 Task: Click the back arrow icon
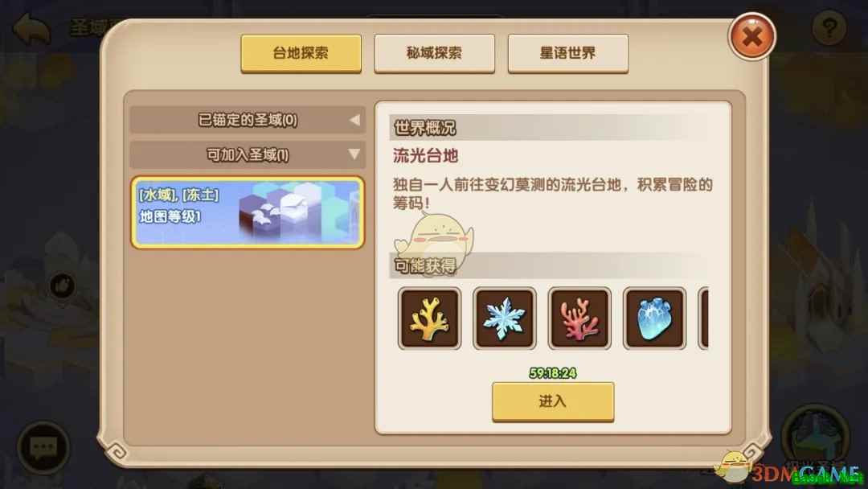(31, 29)
